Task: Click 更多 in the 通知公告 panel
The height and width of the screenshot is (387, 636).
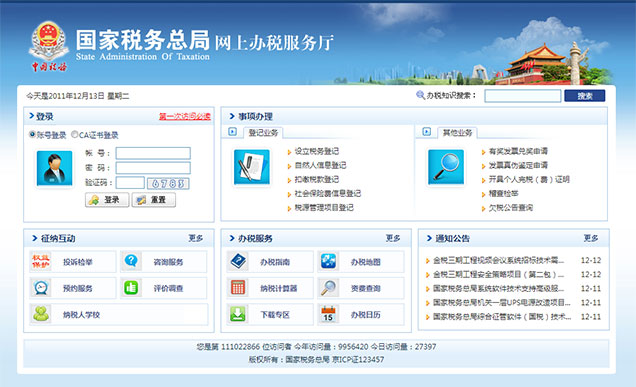Action: coord(591,238)
